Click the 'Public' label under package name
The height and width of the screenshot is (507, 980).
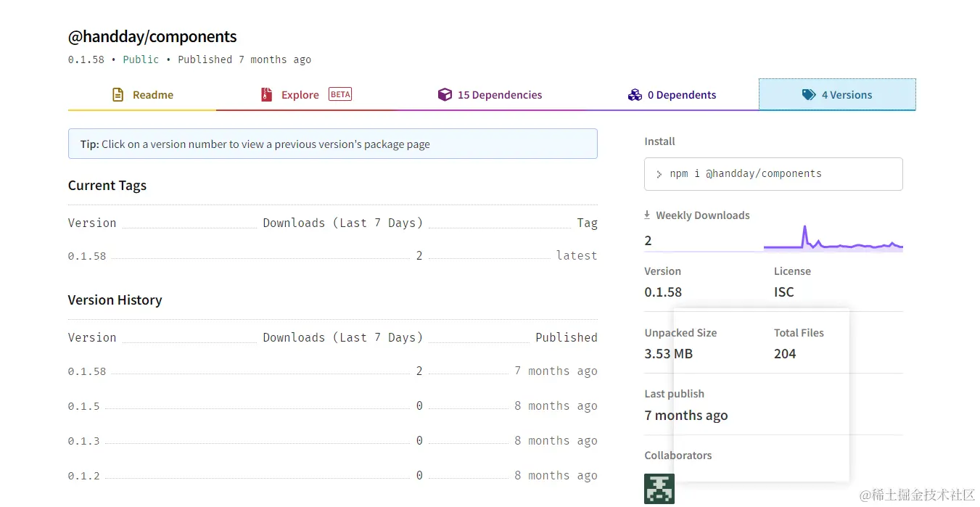click(x=141, y=59)
